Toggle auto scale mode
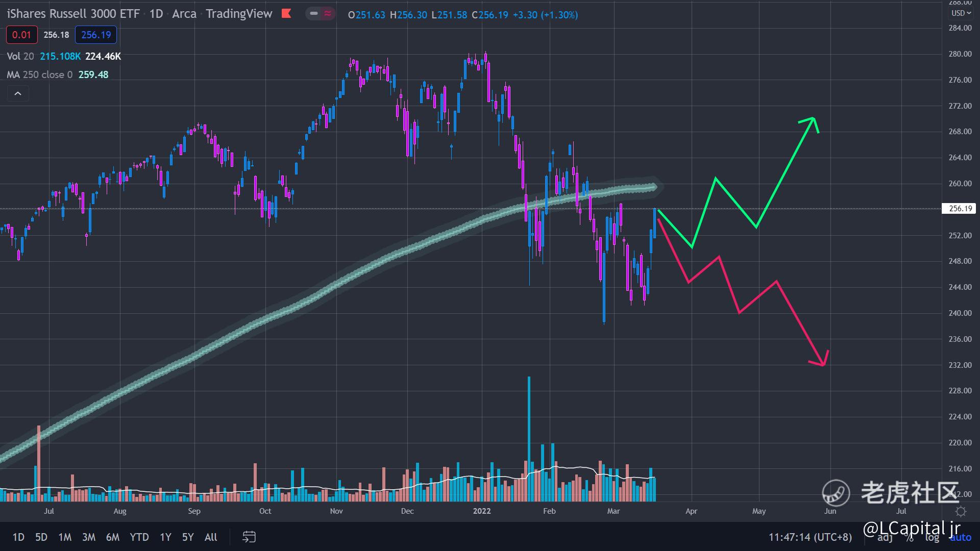The image size is (980, 551). (961, 537)
